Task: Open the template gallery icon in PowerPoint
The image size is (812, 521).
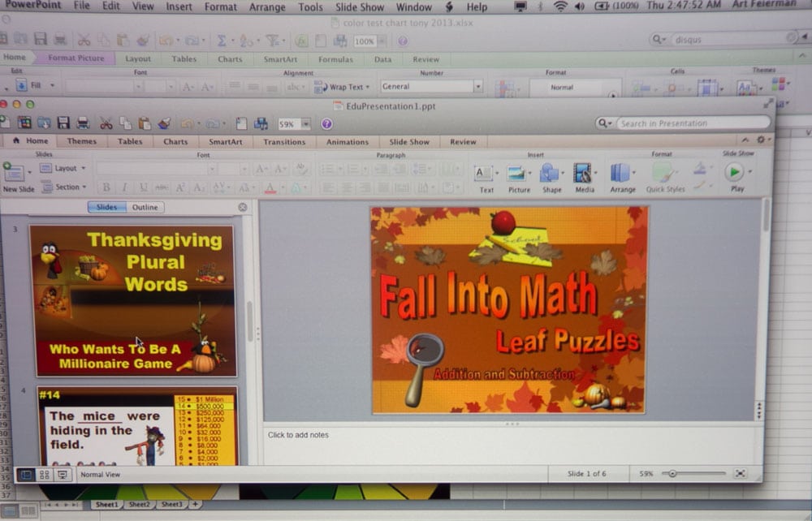Action: pos(24,123)
